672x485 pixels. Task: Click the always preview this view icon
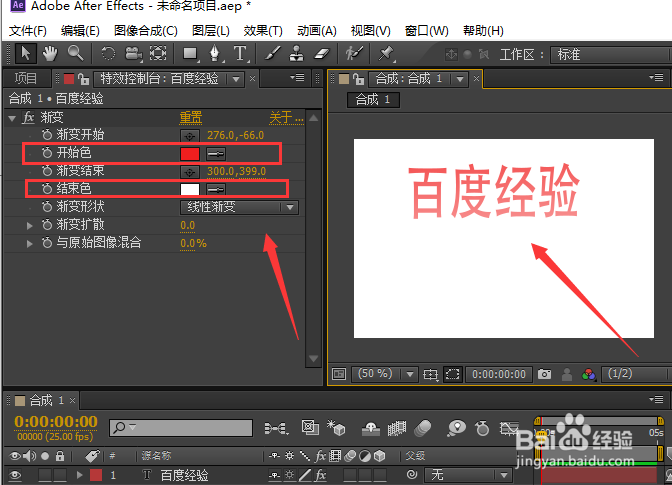[339, 374]
